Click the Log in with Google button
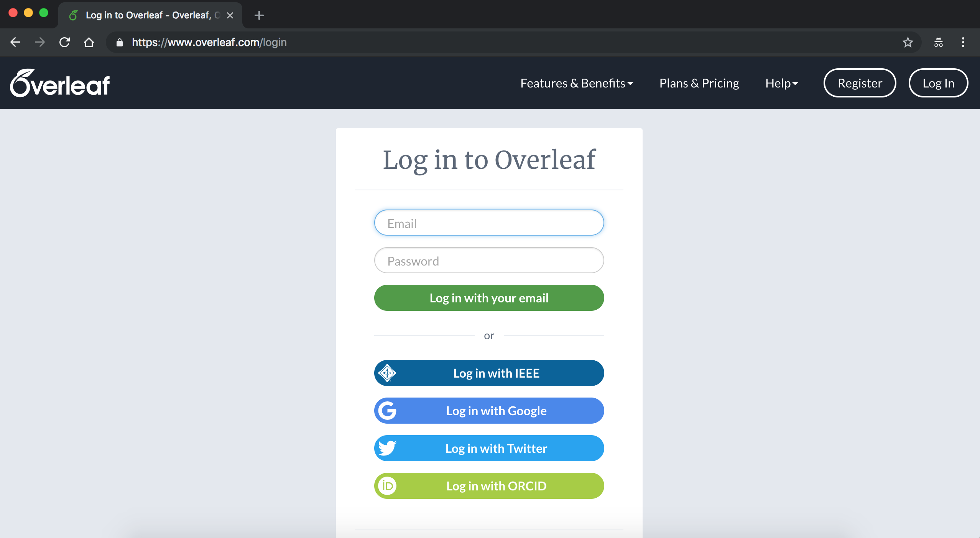Screen dimensions: 980x538 488,411
